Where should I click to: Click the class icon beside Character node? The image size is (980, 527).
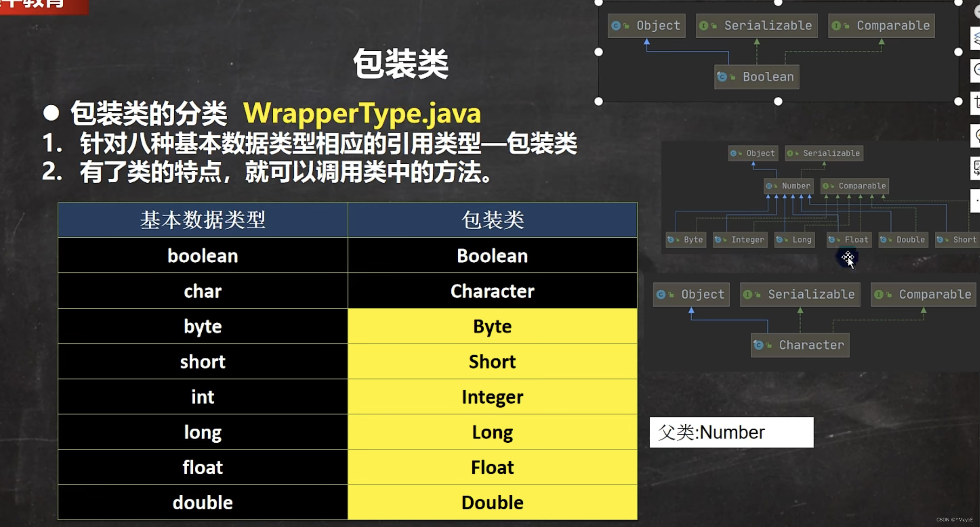tap(758, 345)
